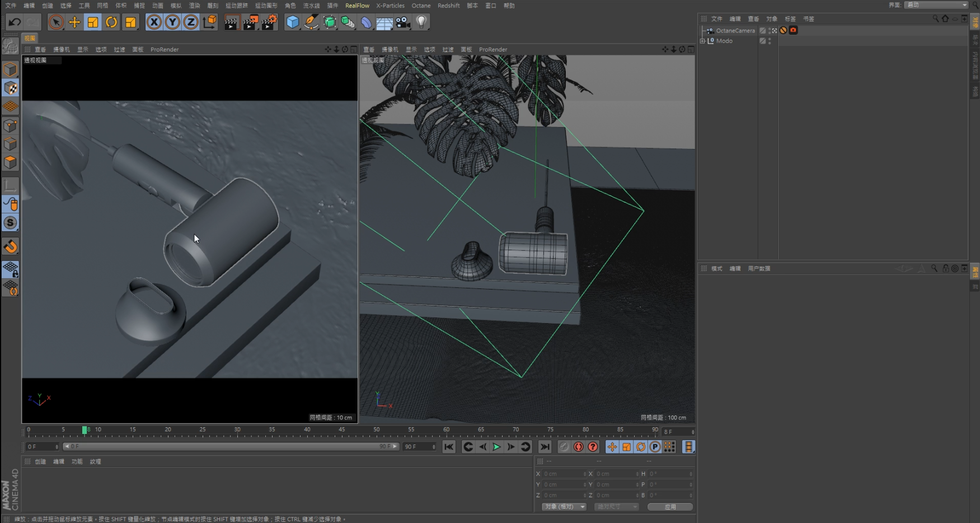The width and height of the screenshot is (980, 523).
Task: Toggle Position keyframe recording
Action: pyautogui.click(x=612, y=447)
